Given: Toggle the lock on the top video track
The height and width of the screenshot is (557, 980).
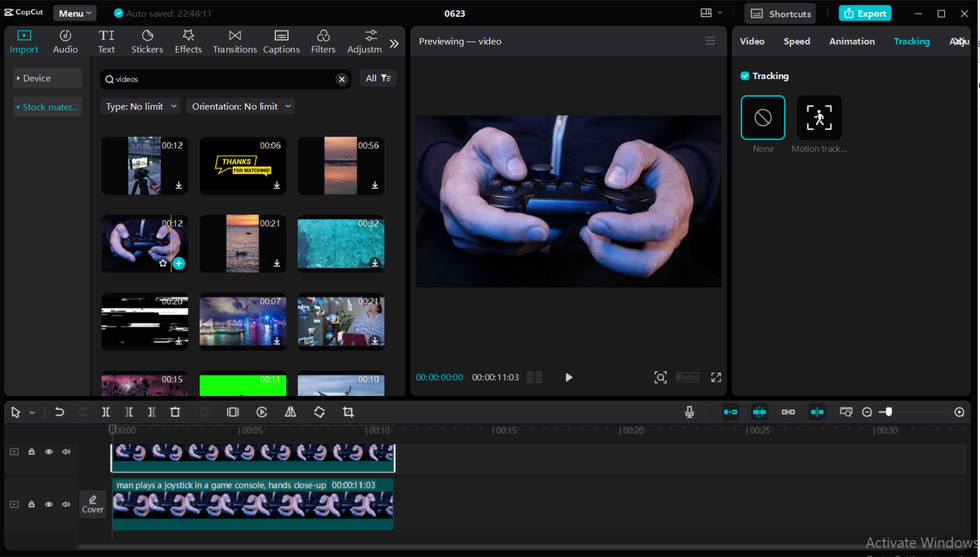Looking at the screenshot, I should coord(31,451).
